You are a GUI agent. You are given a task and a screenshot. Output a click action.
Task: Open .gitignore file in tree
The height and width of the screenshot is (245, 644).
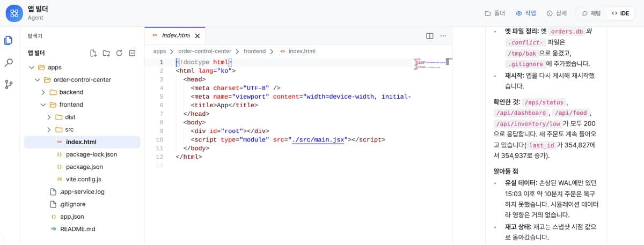pyautogui.click(x=82, y=204)
